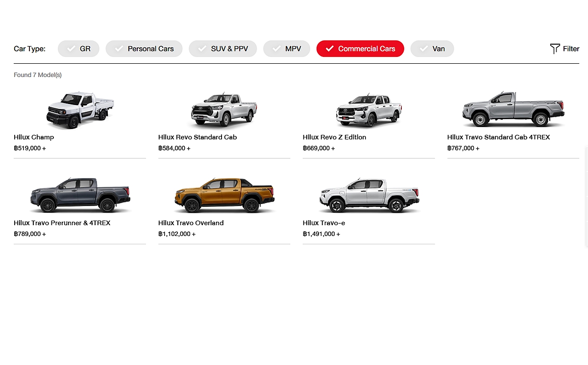Select the white Hilux Travo-e image
The height and width of the screenshot is (365, 588).
click(368, 195)
